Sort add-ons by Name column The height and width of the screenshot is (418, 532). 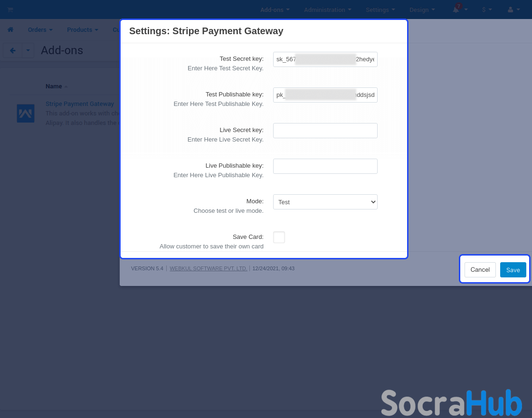(x=57, y=86)
